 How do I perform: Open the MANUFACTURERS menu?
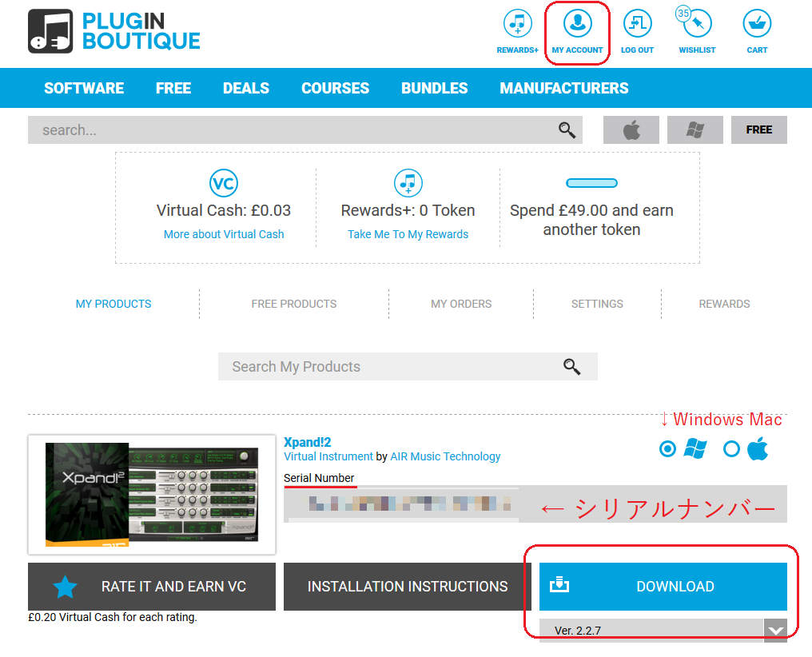[x=563, y=88]
